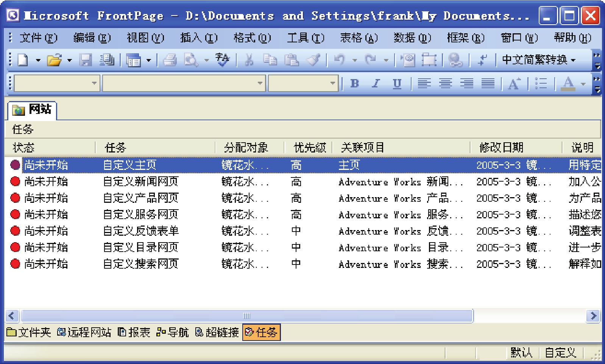Open the Font size combo box

303,83
